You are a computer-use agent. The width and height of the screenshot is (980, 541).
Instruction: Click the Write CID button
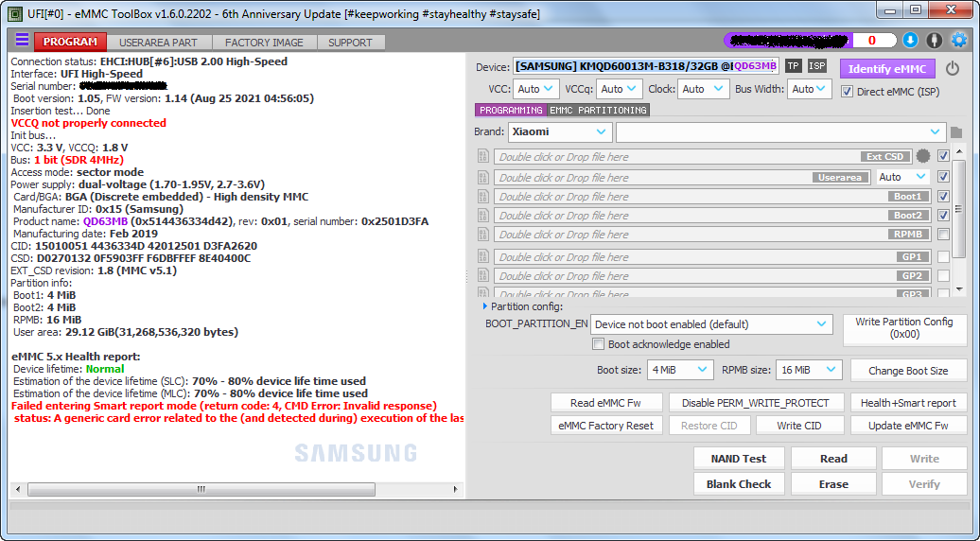tap(798, 426)
